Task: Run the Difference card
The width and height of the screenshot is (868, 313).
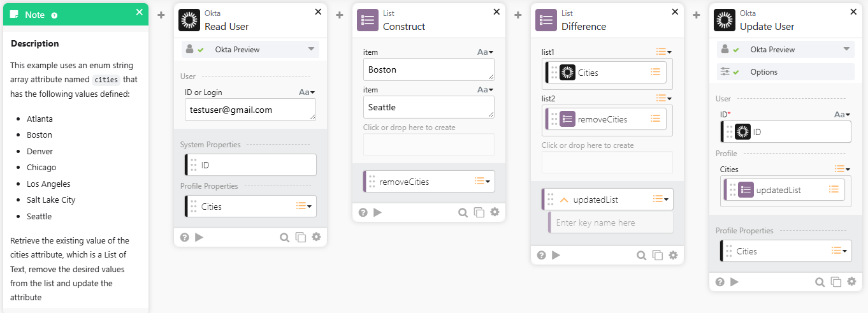Action: coord(556,255)
